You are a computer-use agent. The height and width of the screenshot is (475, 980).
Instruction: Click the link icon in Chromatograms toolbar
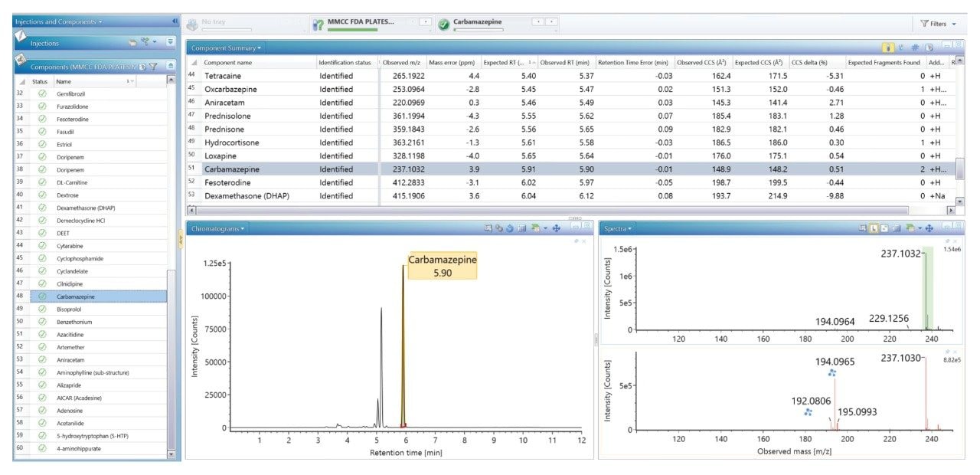click(498, 228)
